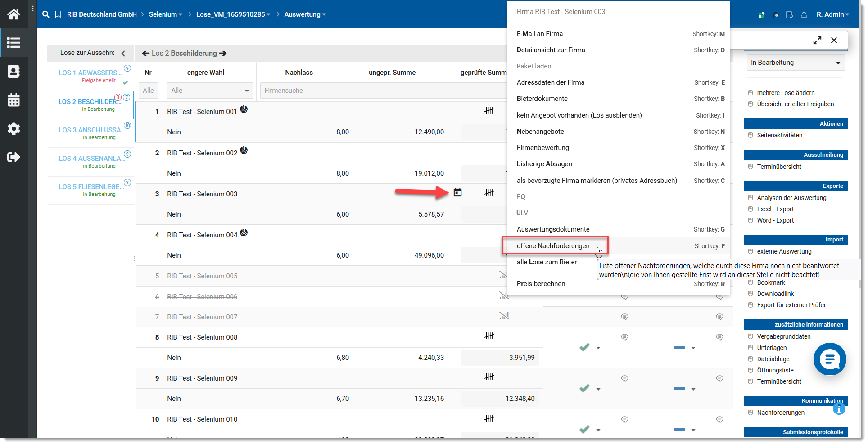The width and height of the screenshot is (868, 445).
Task: Open 'externe Auswertung' import link
Action: (x=784, y=251)
